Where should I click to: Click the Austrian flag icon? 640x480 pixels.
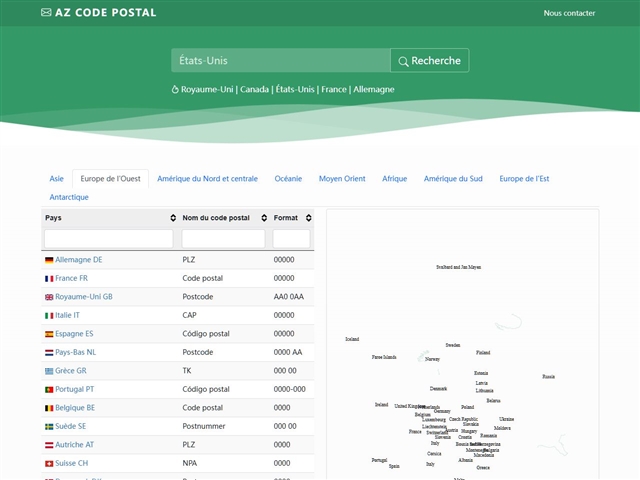coord(49,445)
